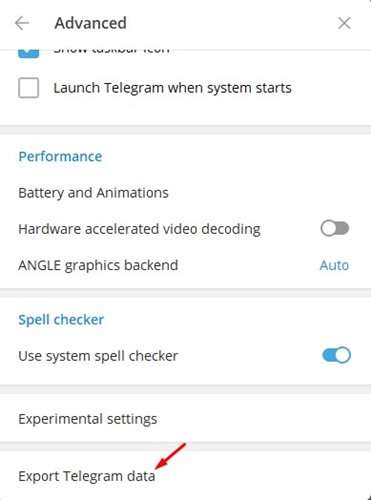Viewport: 371px width, 500px height.
Task: Enable Launch Telegram when system starts checkbox
Action: 29,88
